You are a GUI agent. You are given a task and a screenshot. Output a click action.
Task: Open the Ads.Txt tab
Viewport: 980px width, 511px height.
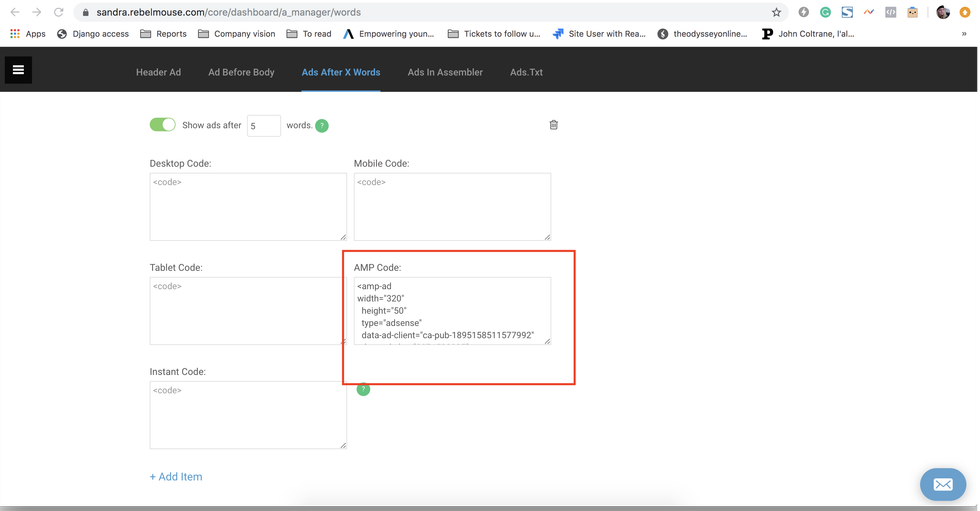click(526, 72)
